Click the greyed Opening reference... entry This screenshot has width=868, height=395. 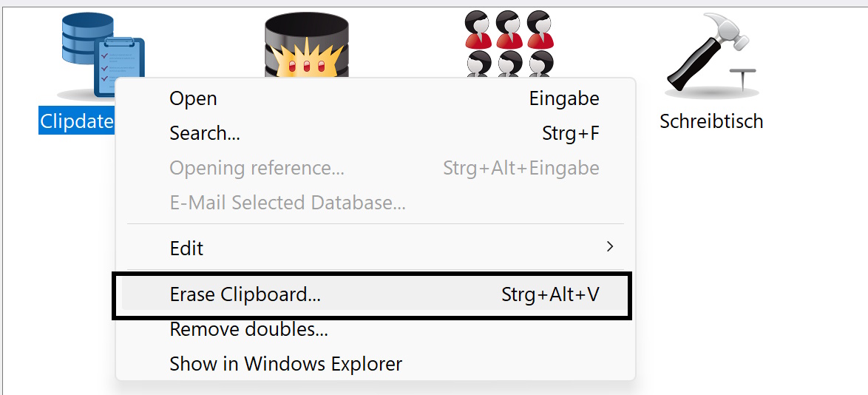pos(257,169)
